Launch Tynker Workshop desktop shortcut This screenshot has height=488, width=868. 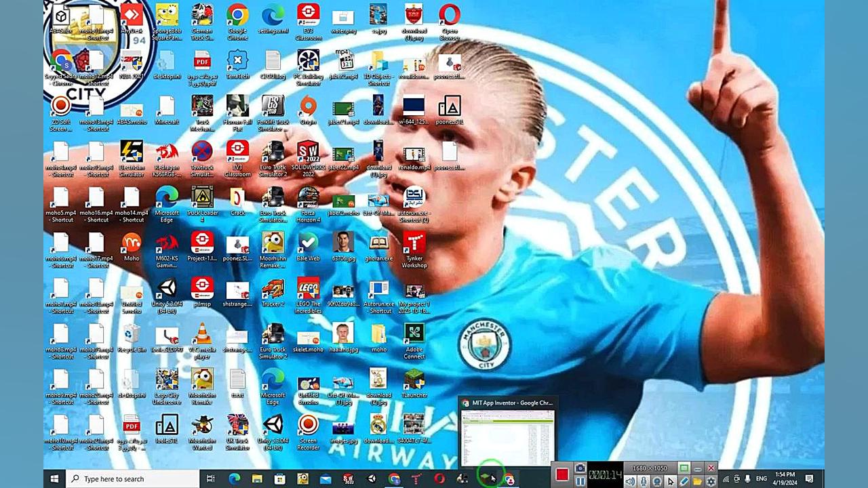pos(414,249)
